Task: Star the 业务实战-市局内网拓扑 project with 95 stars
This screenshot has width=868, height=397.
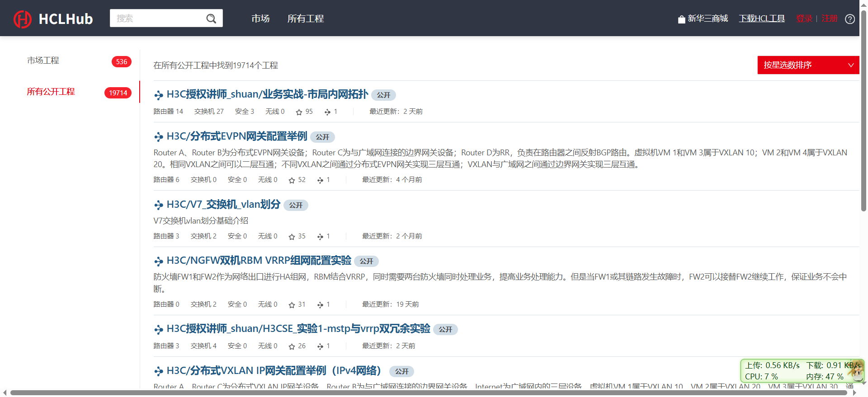Action: click(299, 112)
